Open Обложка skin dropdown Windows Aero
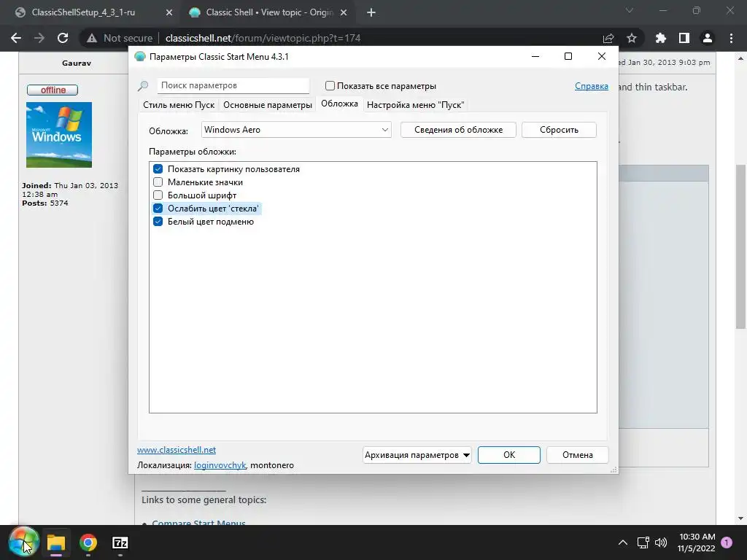 pos(296,130)
